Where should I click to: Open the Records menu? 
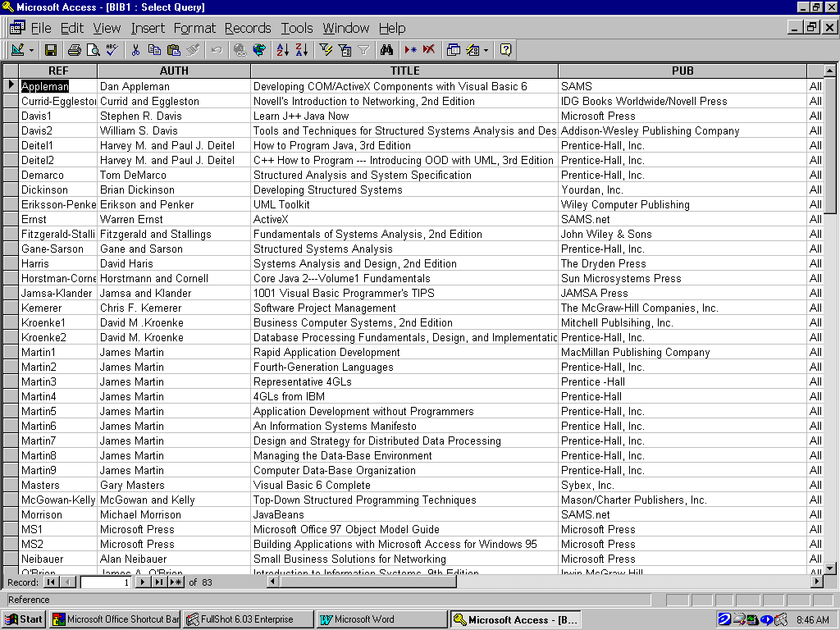point(248,28)
